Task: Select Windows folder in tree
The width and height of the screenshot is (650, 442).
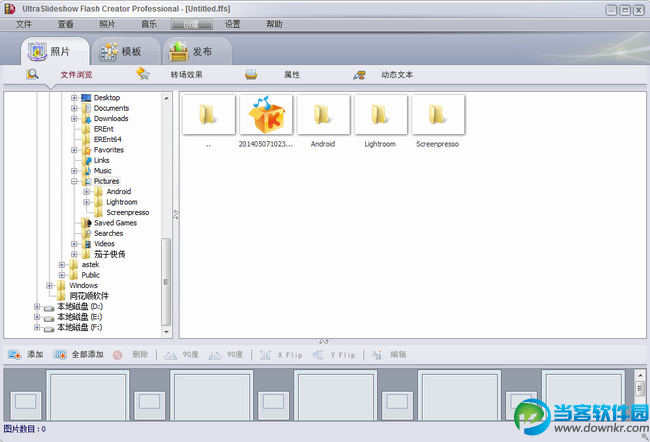Action: [x=83, y=286]
